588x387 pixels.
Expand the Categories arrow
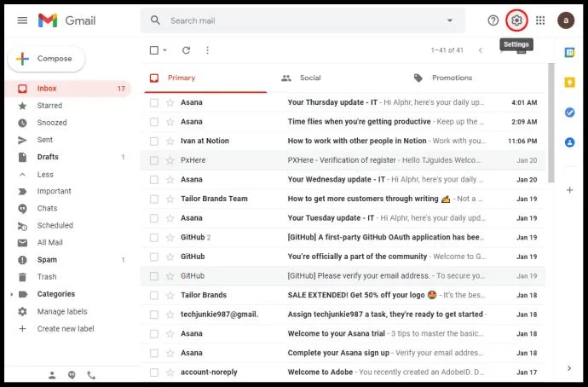11,294
